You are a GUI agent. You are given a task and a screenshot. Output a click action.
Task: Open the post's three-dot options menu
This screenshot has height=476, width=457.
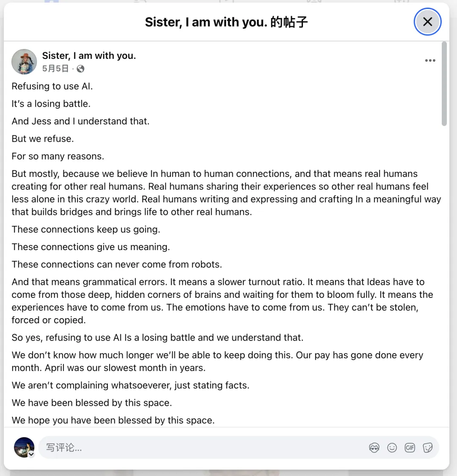[430, 61]
